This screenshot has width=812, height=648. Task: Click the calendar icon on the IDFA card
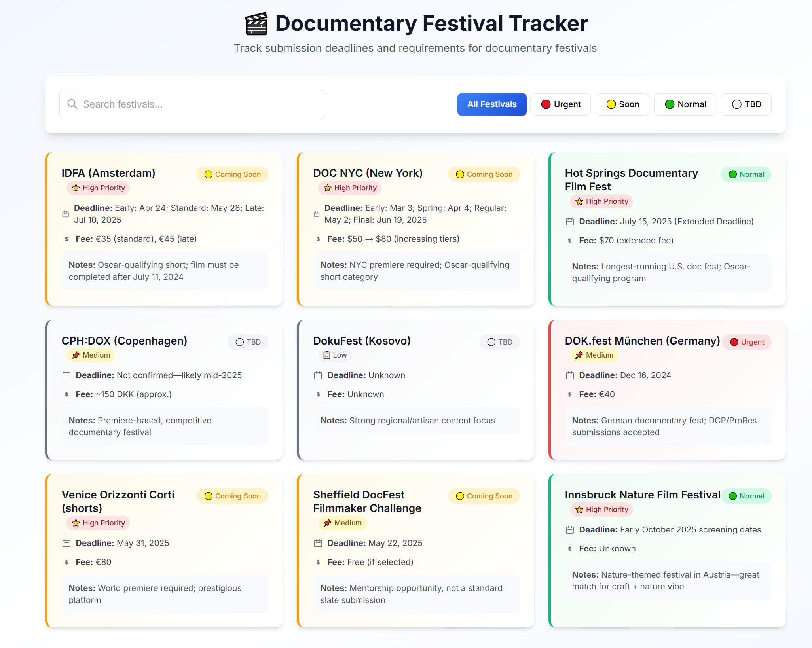click(65, 214)
